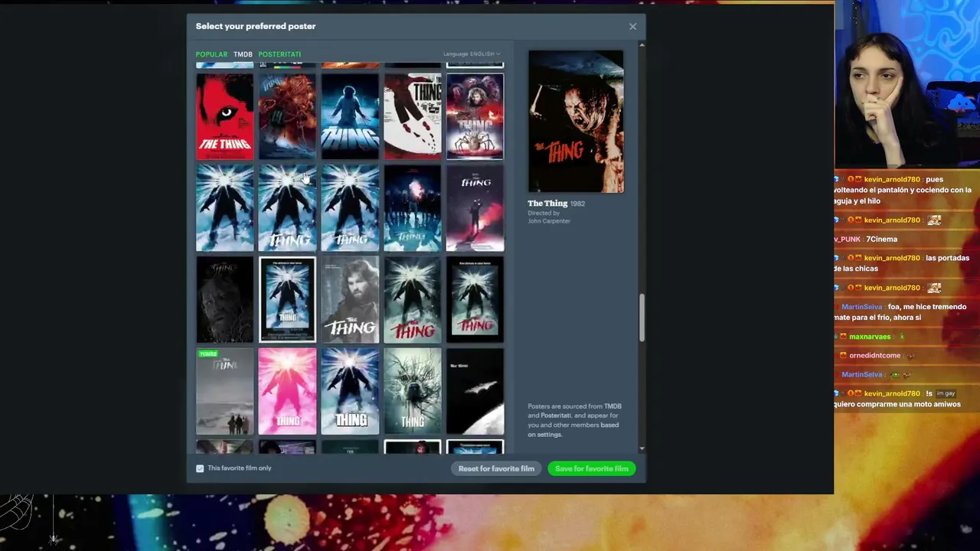Click the 'quiero comprarme una moto amiwos' message

(x=897, y=404)
